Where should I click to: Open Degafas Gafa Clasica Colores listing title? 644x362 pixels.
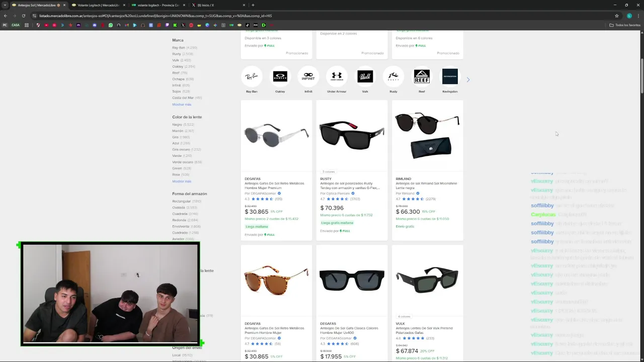[349, 330]
